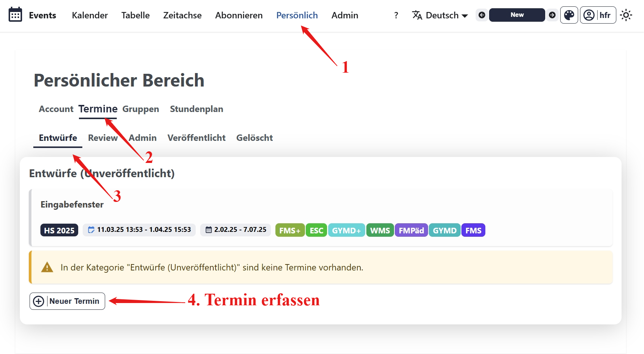Click the input window date range 11.03.25 13:53
Viewport: 644px width, 354px height.
point(139,230)
